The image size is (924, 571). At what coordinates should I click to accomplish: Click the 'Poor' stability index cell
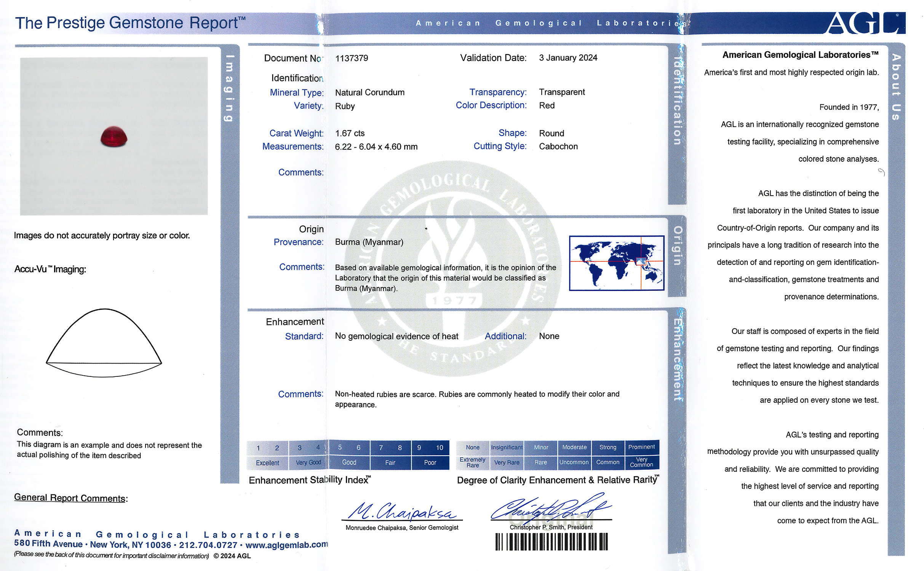pyautogui.click(x=430, y=463)
